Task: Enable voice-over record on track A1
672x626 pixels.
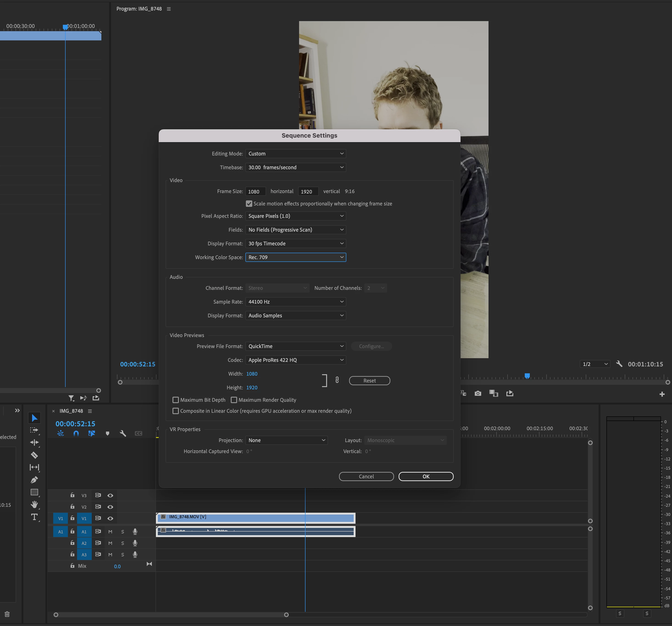Action: (x=135, y=532)
